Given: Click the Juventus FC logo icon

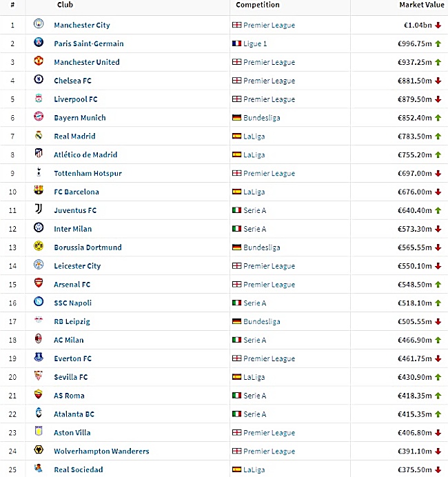Looking at the screenshot, I should pos(39,209).
